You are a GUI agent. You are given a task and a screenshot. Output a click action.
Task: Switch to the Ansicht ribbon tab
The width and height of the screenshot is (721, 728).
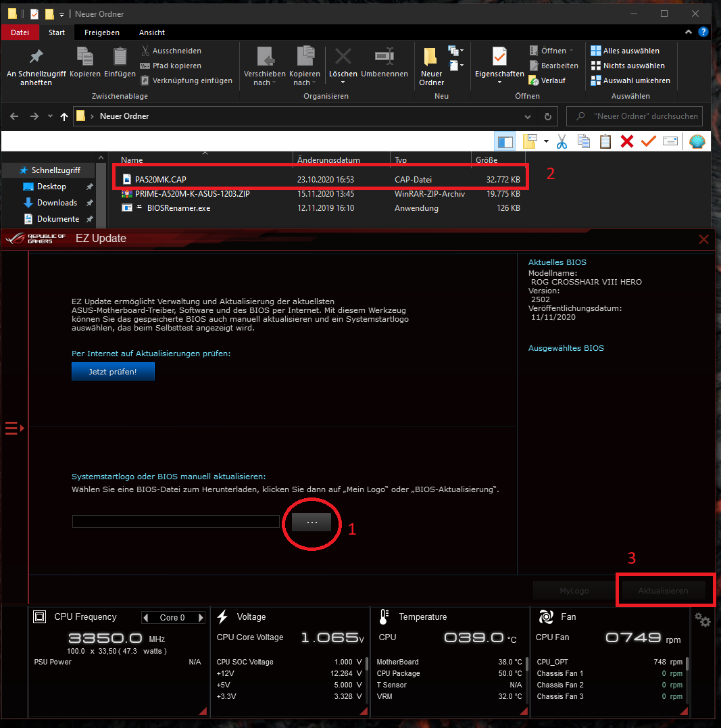pyautogui.click(x=152, y=32)
